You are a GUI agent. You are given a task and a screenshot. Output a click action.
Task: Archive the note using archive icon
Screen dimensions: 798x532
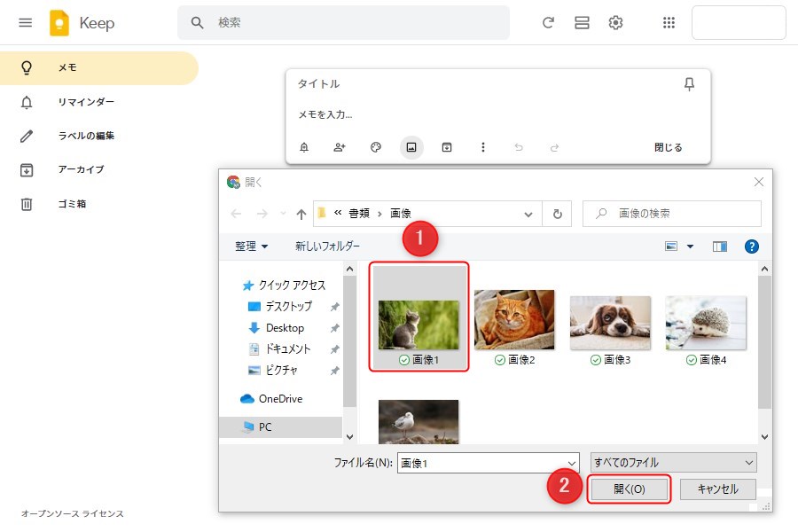click(447, 147)
